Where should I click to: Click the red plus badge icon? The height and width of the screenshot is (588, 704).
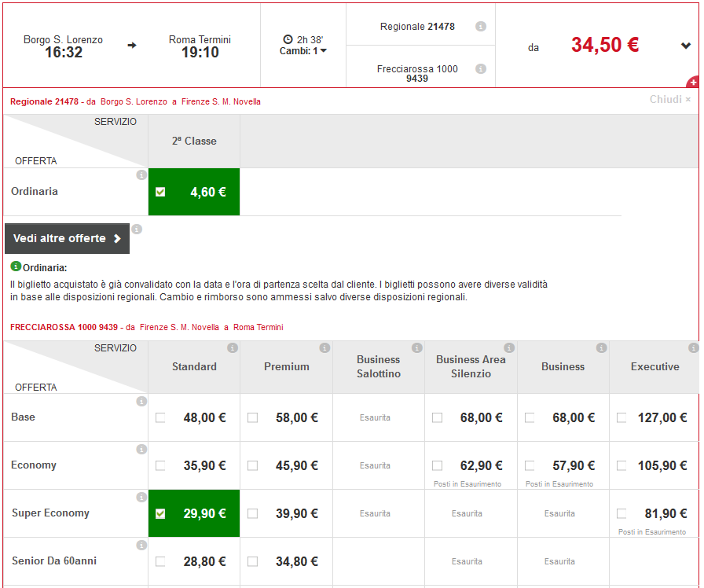coord(693,83)
